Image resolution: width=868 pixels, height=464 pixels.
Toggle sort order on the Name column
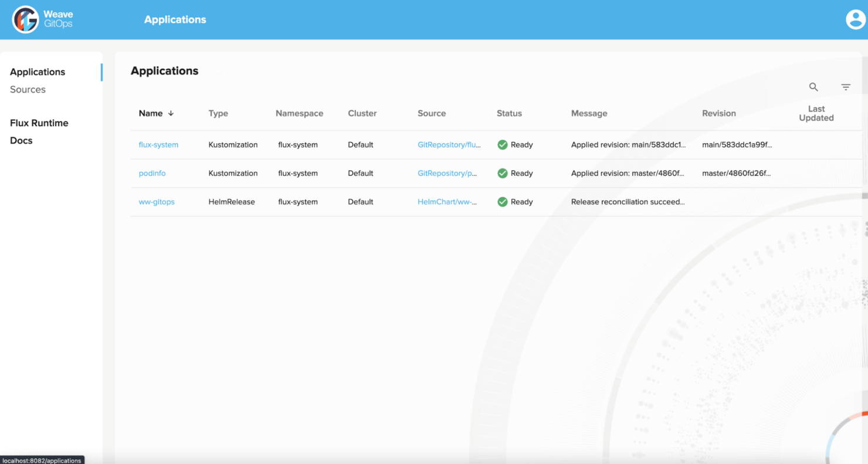(x=169, y=113)
